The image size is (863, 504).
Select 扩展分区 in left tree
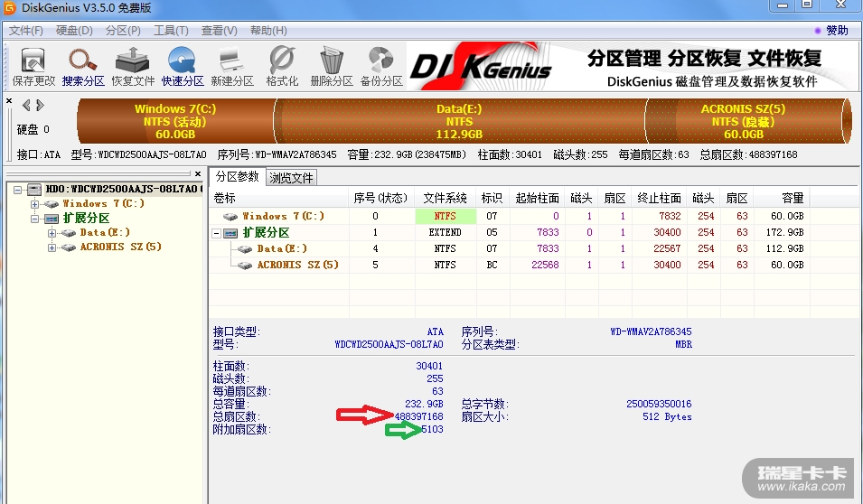point(86,219)
